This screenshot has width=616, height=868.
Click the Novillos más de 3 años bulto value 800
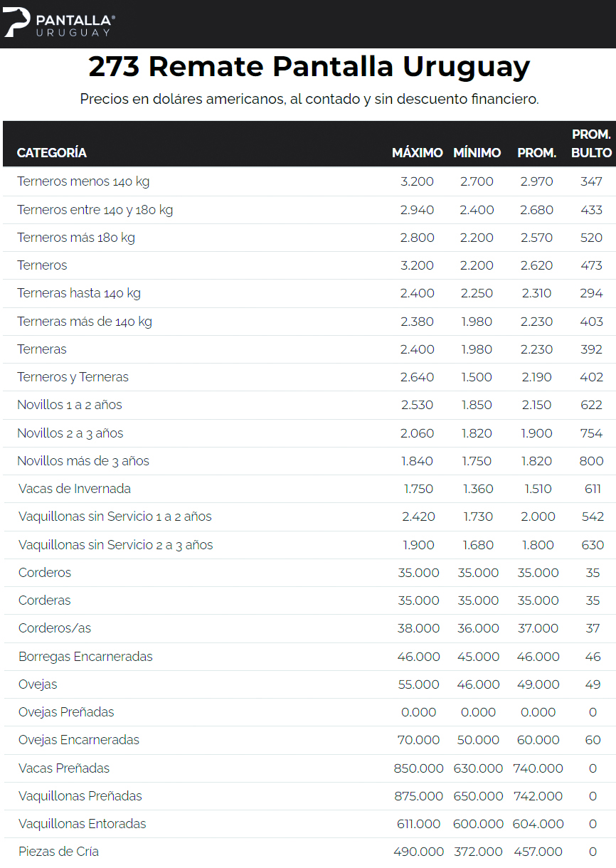coord(591,461)
